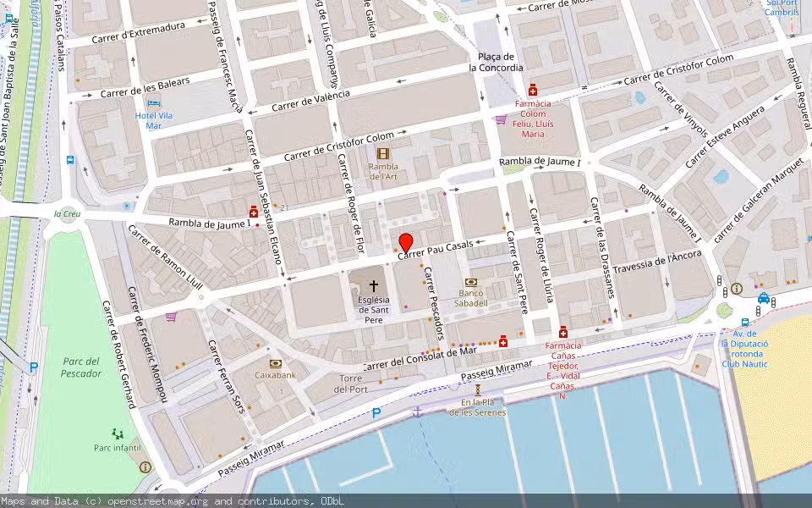The height and width of the screenshot is (508, 812).
Task: Select the Hotel Vila Mar text label
Action: click(154, 120)
